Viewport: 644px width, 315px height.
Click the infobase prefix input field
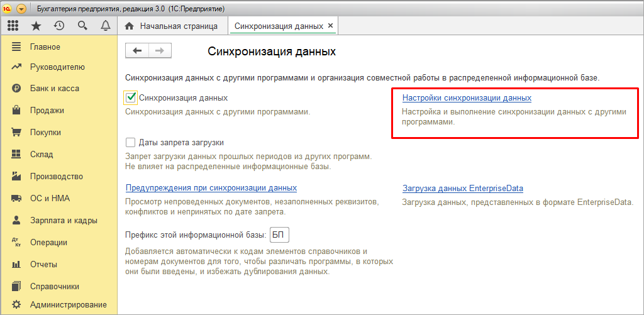tap(279, 235)
